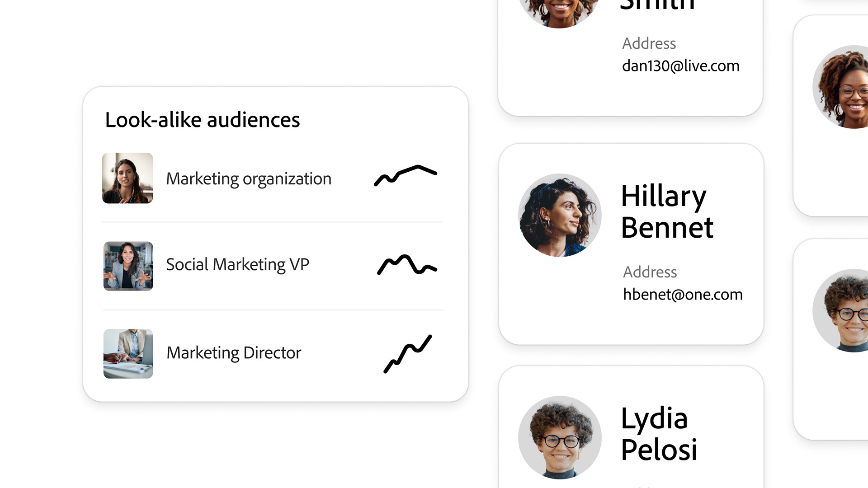Click the Marketing Director rising trend sparkline
Screen dimensions: 868x488
(x=408, y=354)
